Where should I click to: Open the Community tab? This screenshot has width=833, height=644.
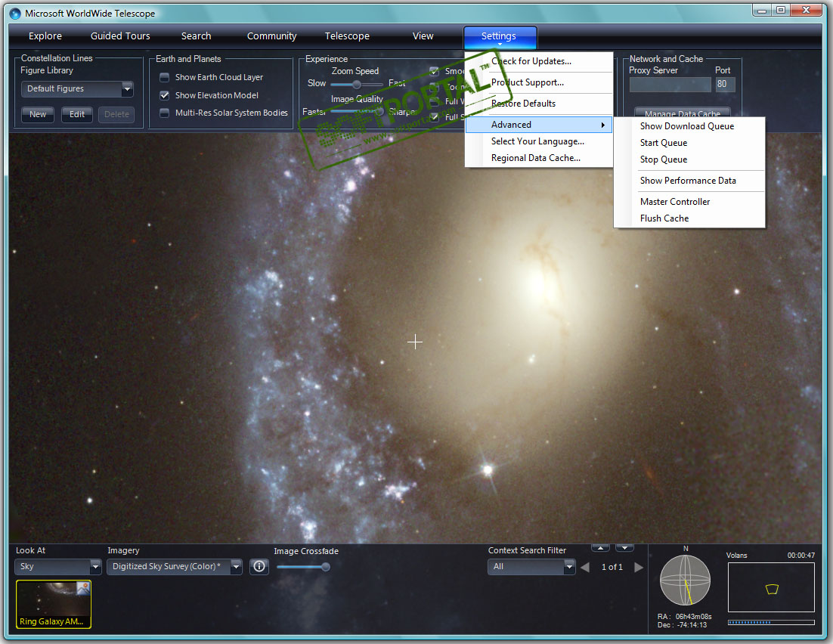point(271,36)
